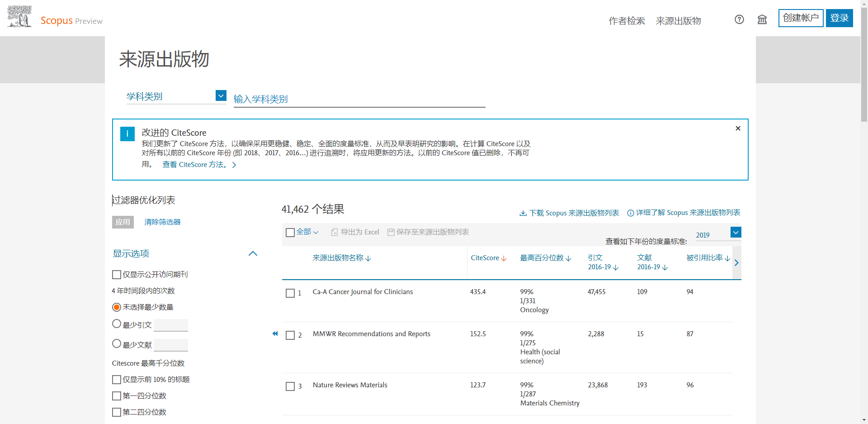Image resolution: width=868 pixels, height=424 pixels.
Task: Click the 显示选项 heading
Action: click(x=131, y=254)
